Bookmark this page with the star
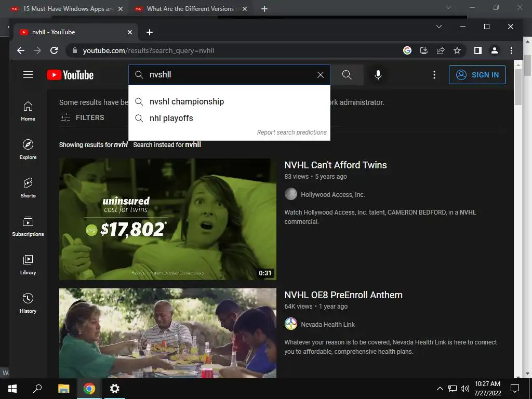The width and height of the screenshot is (532, 399). (457, 50)
